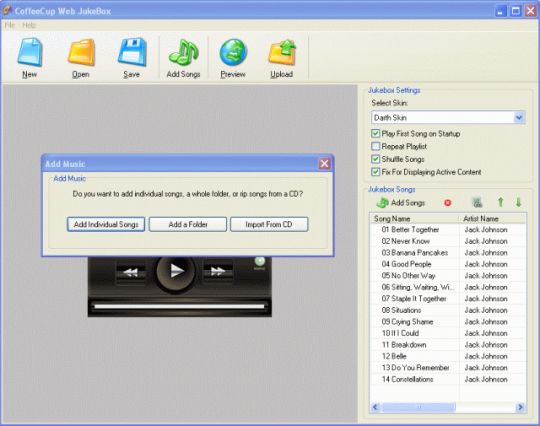Screen dimensions: 540x426
Task: Select song 09 Crying Shame
Action: point(407,322)
